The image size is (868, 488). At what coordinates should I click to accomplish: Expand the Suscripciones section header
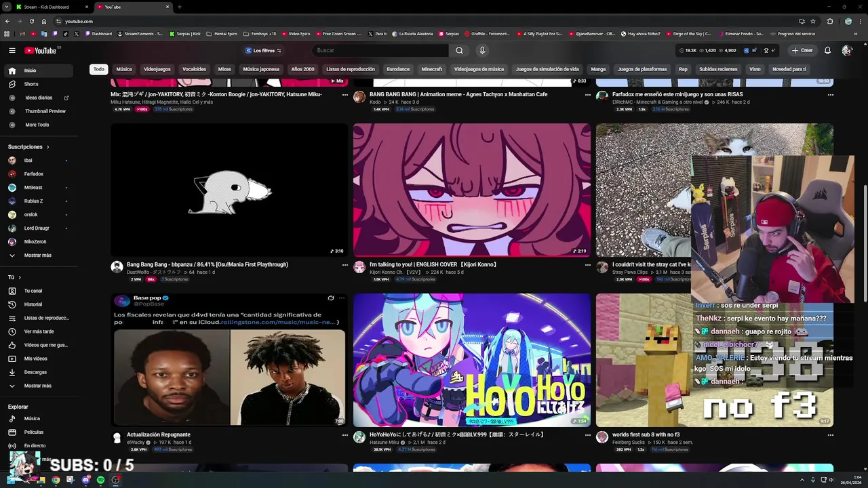(x=28, y=147)
